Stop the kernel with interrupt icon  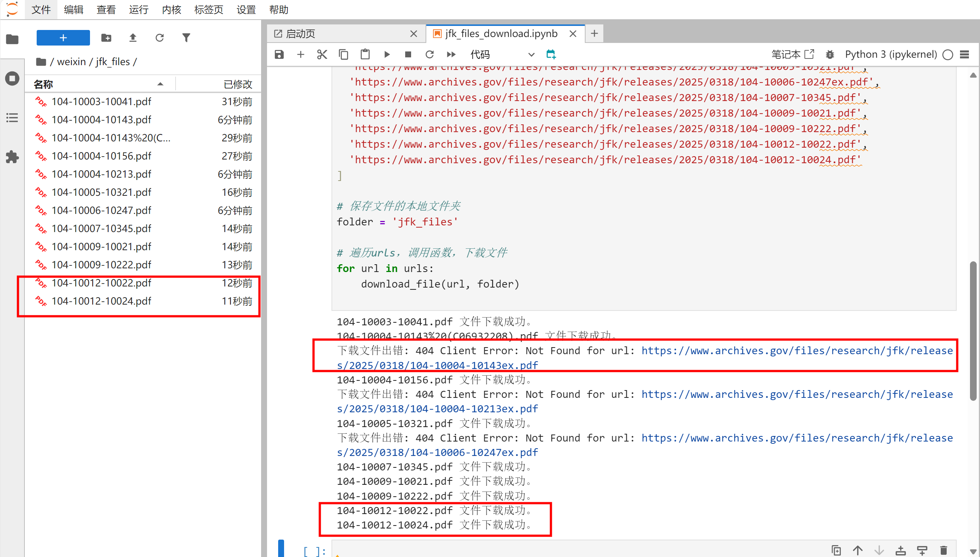[x=408, y=55]
